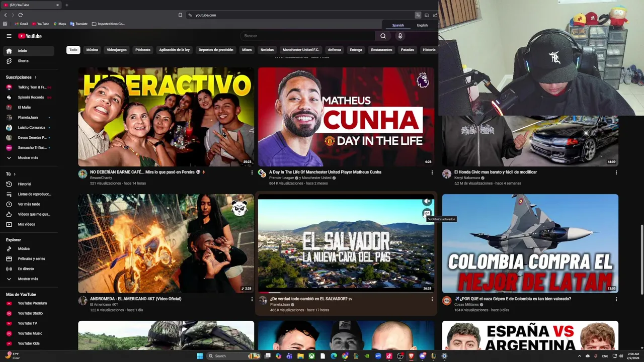Screen dimensions: 644x362
Task: Open browser apps grid icon
Action: (x=5, y=24)
